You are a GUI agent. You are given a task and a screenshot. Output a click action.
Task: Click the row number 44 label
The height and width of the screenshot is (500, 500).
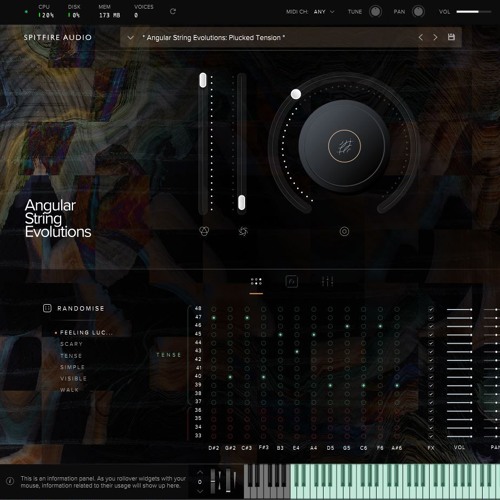[x=198, y=342]
